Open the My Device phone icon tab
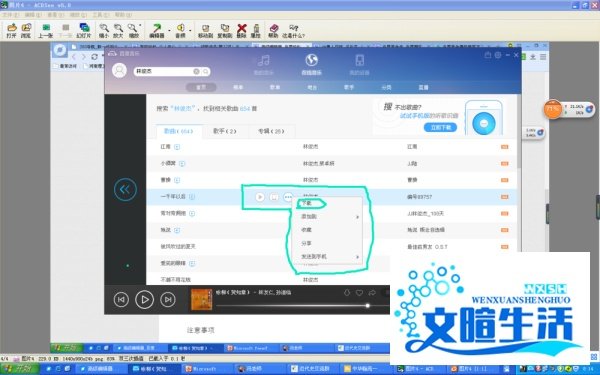600x375 pixels. [x=359, y=64]
